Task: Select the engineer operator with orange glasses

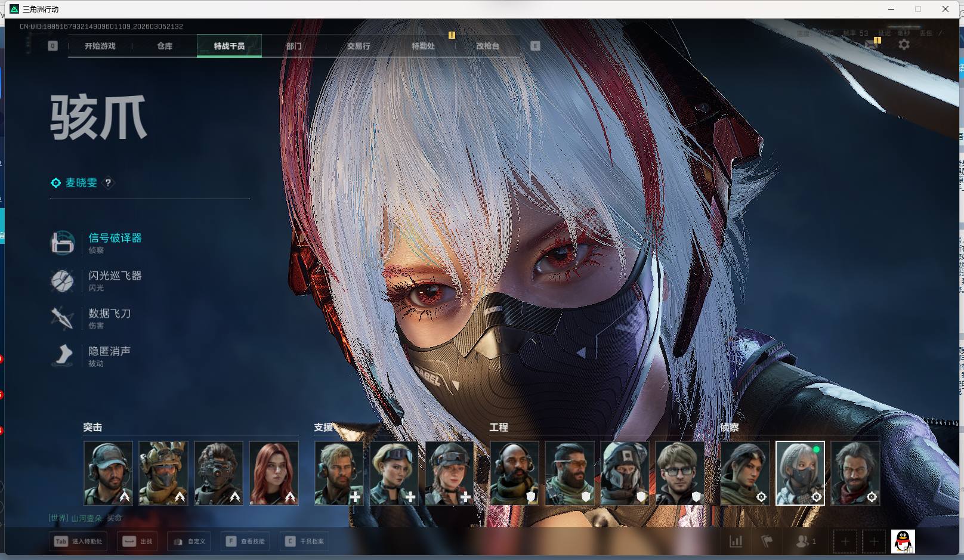Action: [570, 473]
